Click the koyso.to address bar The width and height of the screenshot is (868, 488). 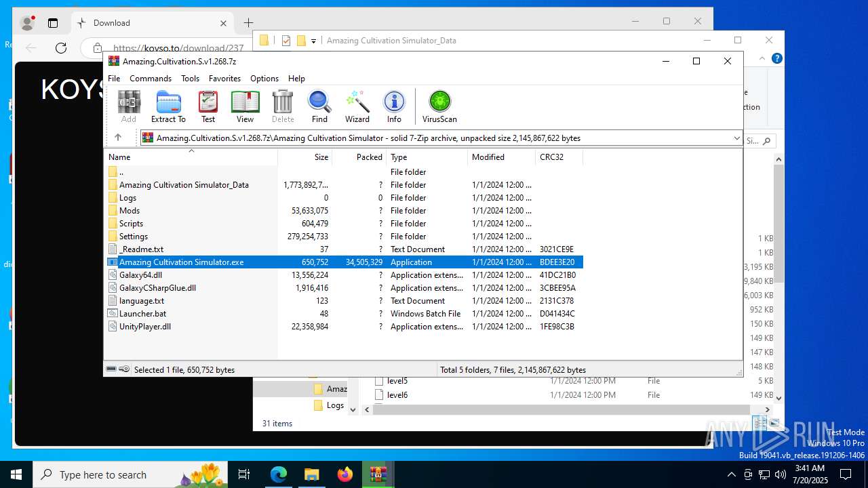coord(178,48)
